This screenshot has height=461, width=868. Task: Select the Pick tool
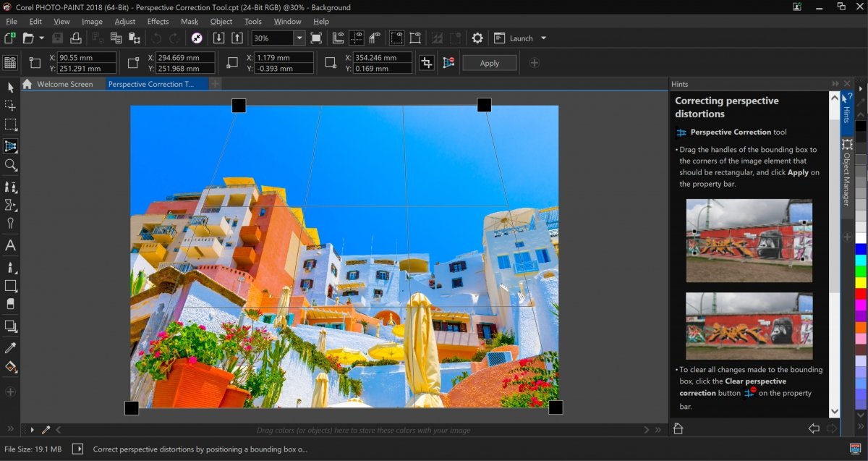click(x=10, y=88)
